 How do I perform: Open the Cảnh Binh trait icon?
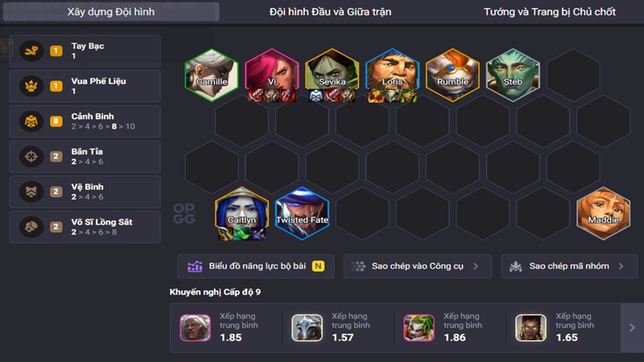point(31,121)
